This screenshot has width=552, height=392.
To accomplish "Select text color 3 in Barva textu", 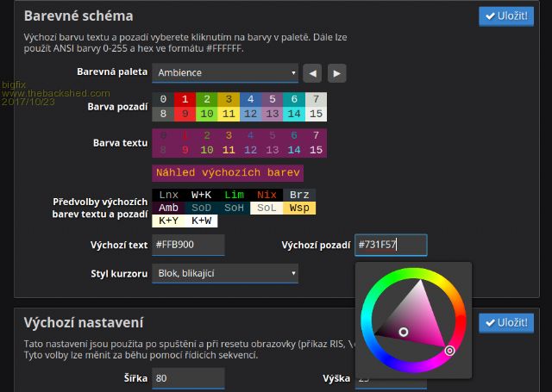I will pos(229,135).
